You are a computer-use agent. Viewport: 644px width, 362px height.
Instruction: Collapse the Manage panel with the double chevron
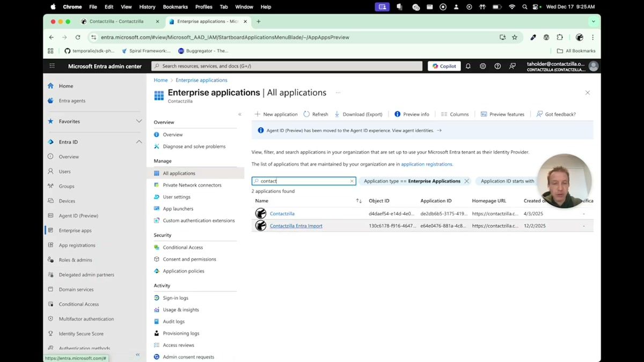[240, 114]
